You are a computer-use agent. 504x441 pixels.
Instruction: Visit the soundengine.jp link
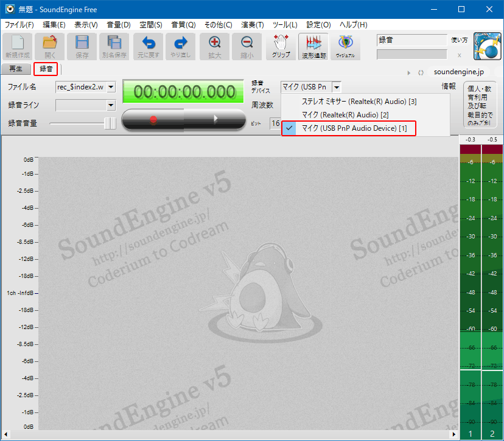[458, 71]
